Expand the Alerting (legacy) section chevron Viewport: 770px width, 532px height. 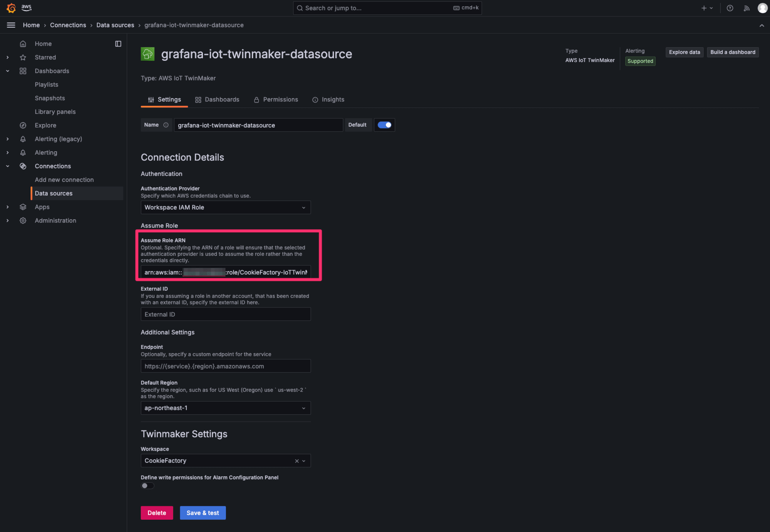[8, 139]
